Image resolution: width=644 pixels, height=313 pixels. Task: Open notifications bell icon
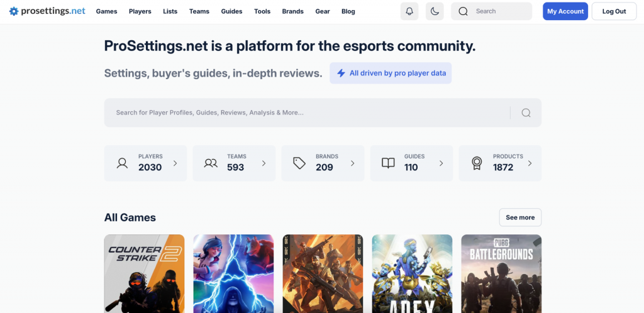pos(409,11)
